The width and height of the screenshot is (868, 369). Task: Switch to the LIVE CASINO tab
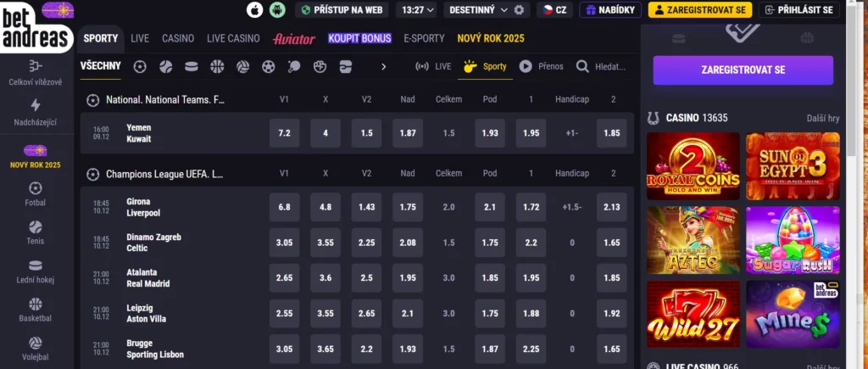click(x=233, y=38)
